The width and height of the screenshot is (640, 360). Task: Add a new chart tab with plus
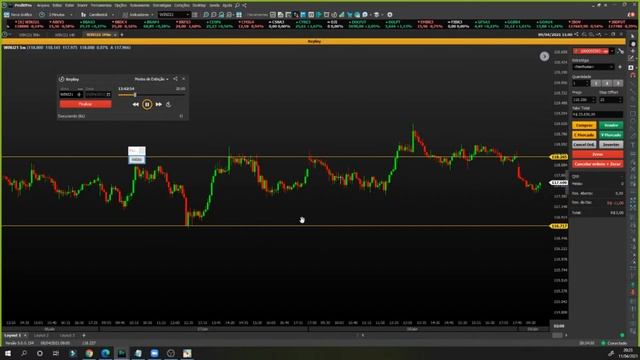click(x=122, y=35)
